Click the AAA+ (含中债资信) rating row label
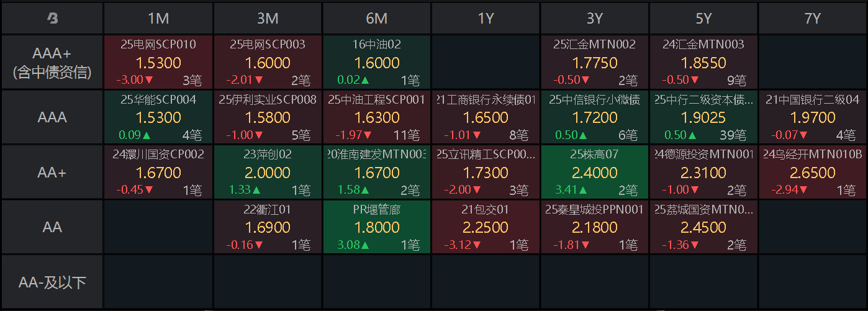The width and height of the screenshot is (868, 311). (52, 62)
